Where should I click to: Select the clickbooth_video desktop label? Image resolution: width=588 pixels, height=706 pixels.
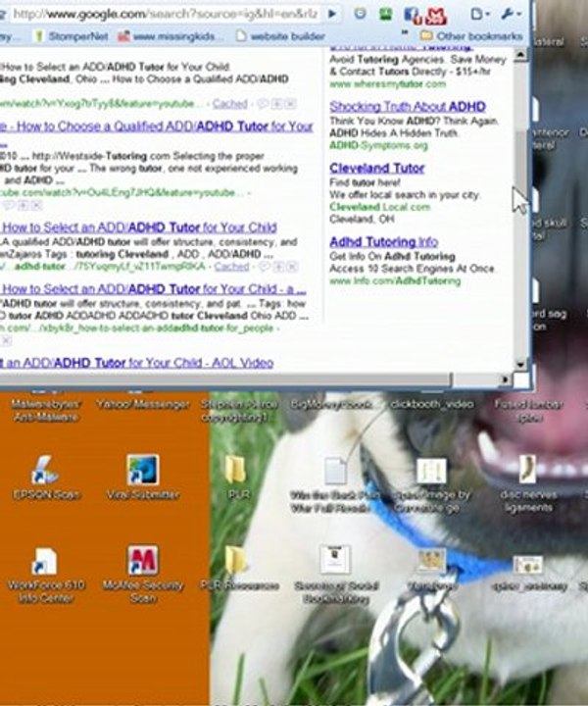point(431,404)
